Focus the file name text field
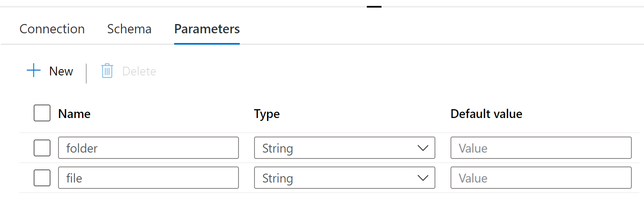Screen dimensions: 644x204 pos(148,178)
